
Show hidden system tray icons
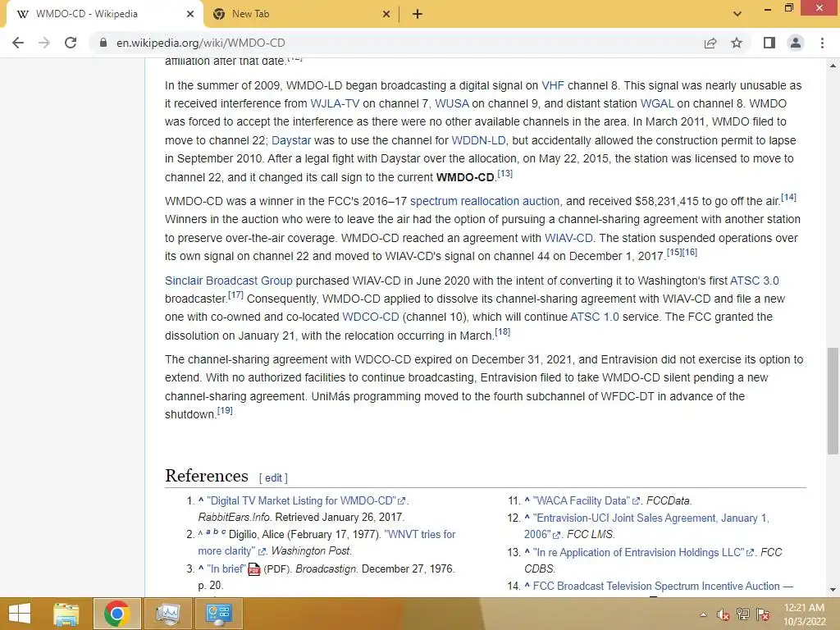pos(703,614)
